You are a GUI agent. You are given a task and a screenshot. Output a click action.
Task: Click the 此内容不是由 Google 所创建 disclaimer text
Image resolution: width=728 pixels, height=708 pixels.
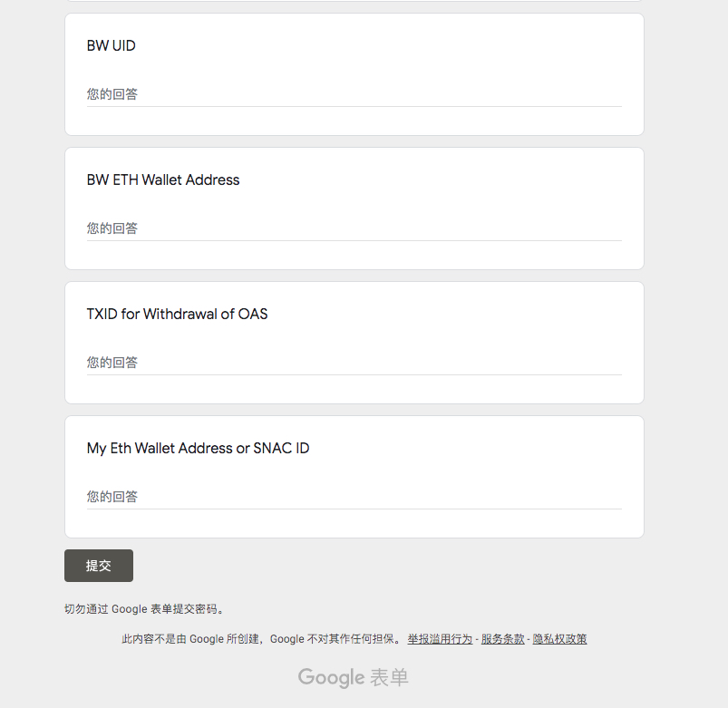click(x=260, y=639)
